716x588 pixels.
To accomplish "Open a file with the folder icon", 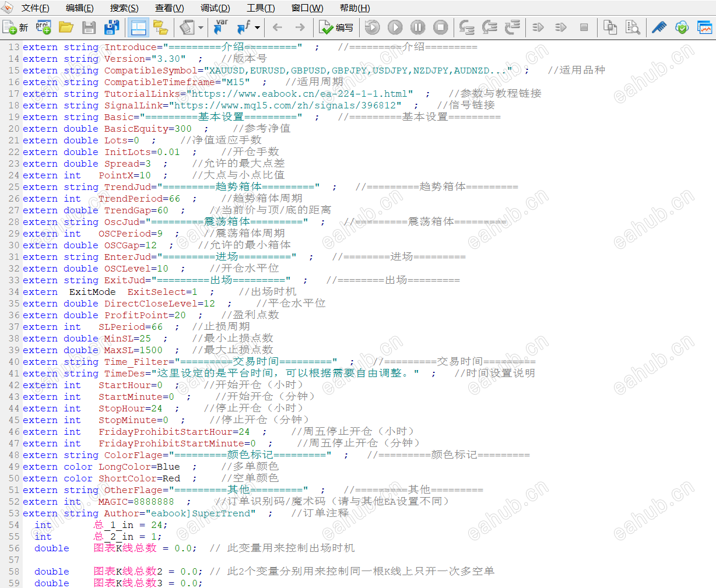I will click(x=66, y=27).
